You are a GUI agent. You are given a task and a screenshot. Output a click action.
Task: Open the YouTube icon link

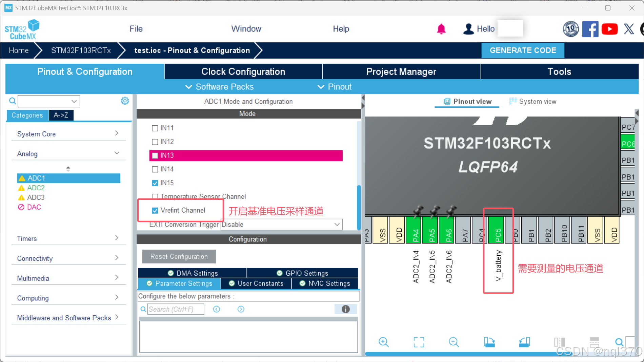[x=609, y=29]
